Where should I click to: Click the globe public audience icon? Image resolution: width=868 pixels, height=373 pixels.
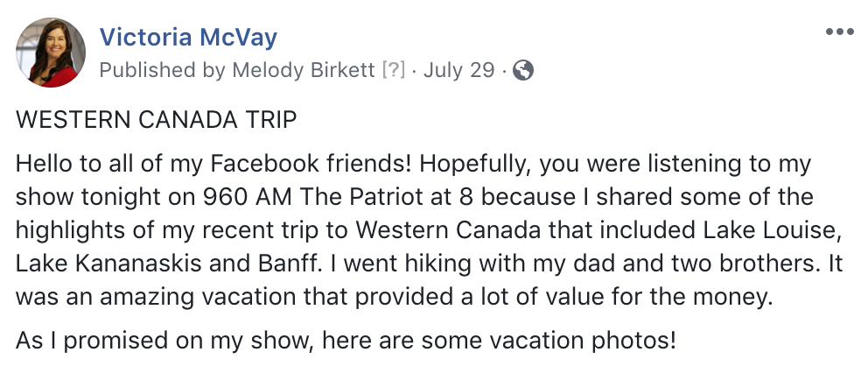(523, 70)
